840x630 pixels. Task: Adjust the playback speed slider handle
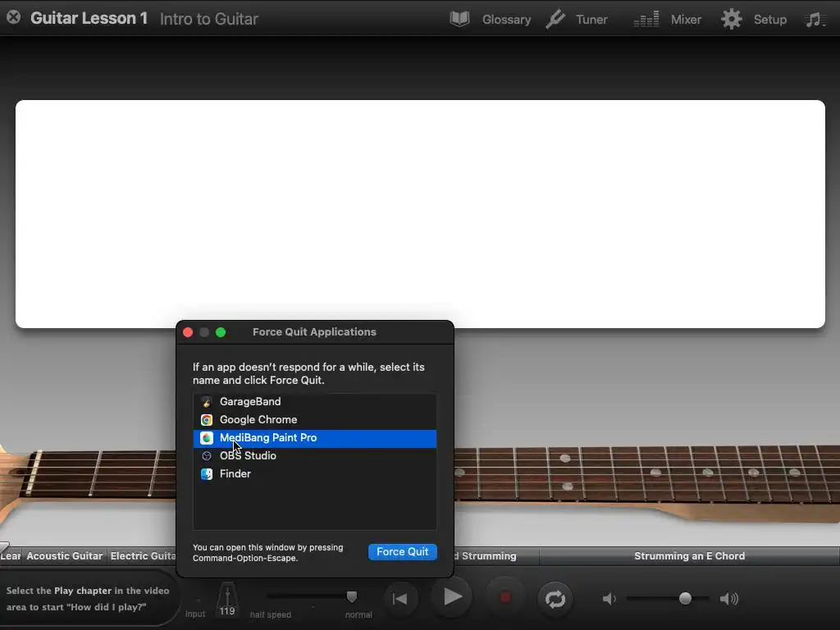352,597
